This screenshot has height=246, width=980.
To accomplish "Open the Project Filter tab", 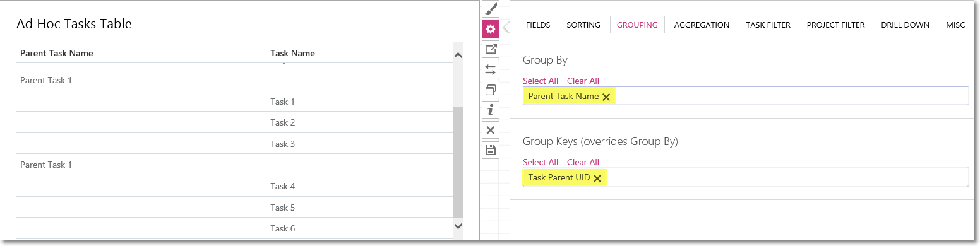I will [835, 25].
